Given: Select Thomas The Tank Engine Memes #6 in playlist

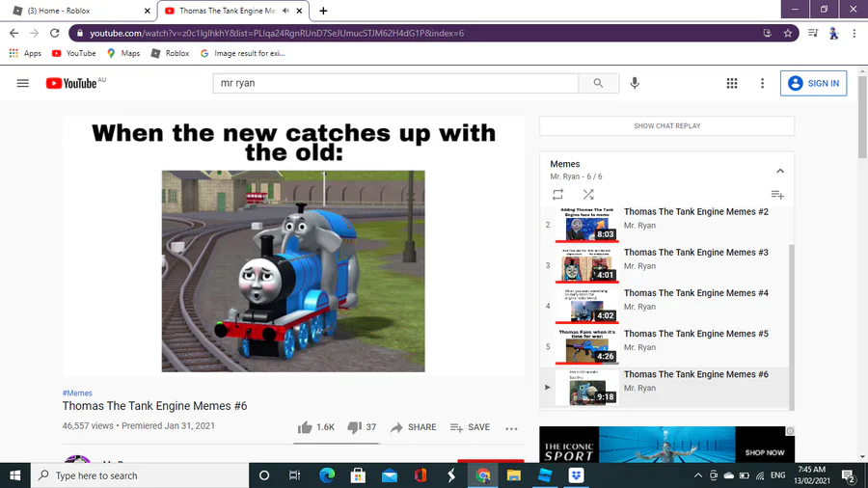Looking at the screenshot, I should pyautogui.click(x=665, y=388).
